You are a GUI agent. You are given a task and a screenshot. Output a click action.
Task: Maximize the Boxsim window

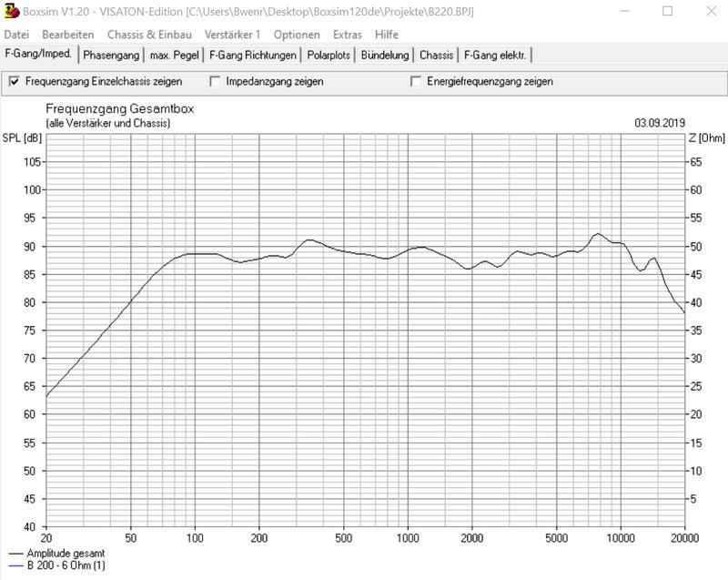(667, 11)
